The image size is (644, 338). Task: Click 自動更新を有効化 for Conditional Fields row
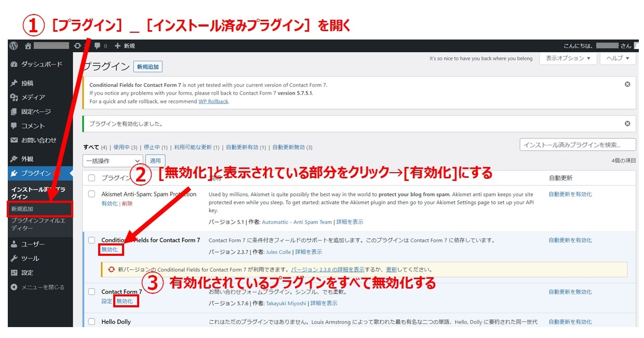point(570,240)
